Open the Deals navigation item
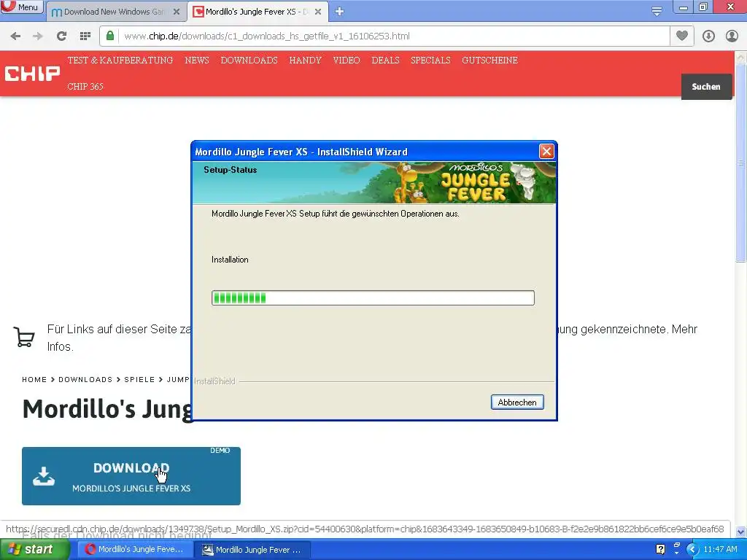Viewport: 747px width, 560px height. click(x=385, y=60)
